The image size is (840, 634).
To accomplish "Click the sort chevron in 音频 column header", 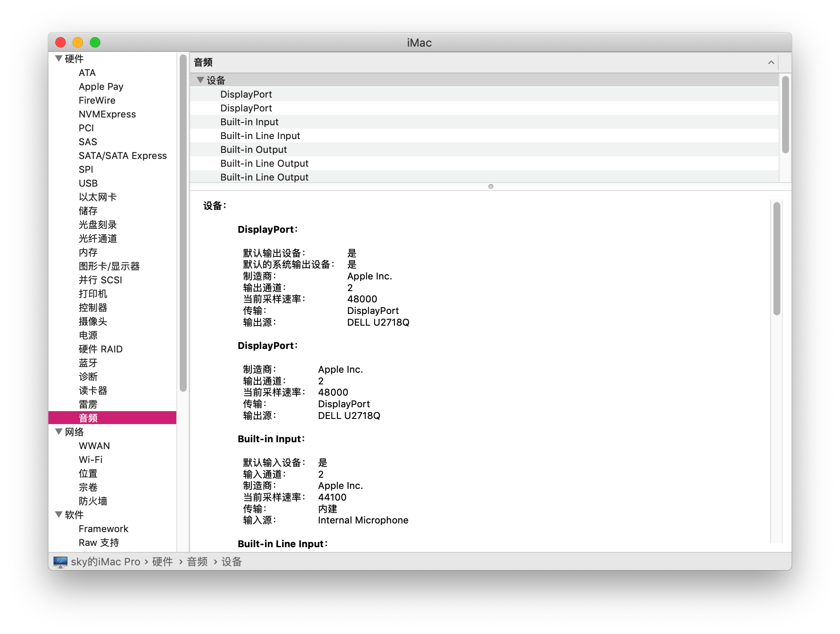I will tap(771, 63).
